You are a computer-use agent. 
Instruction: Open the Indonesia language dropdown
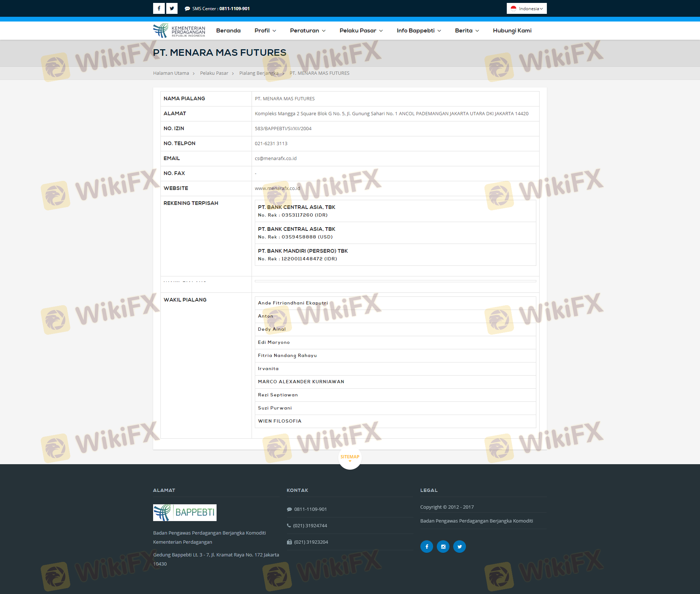pyautogui.click(x=527, y=8)
